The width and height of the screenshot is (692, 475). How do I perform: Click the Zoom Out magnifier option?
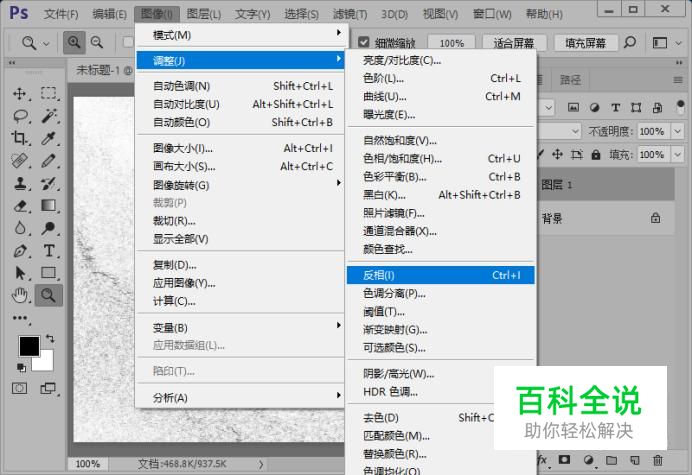click(97, 42)
